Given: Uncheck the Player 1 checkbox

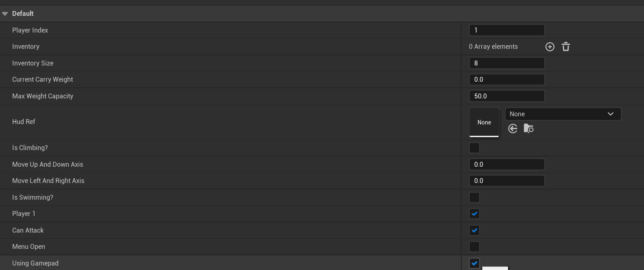Looking at the screenshot, I should coord(474,214).
